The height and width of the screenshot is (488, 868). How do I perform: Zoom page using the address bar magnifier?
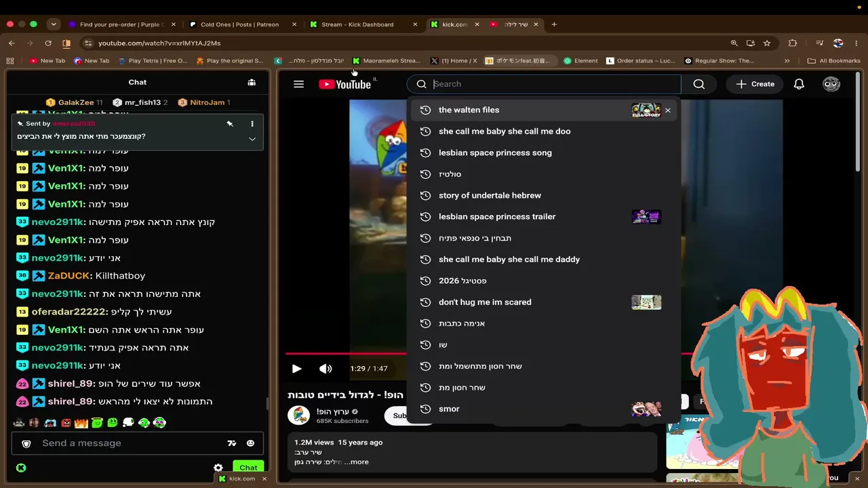(734, 43)
